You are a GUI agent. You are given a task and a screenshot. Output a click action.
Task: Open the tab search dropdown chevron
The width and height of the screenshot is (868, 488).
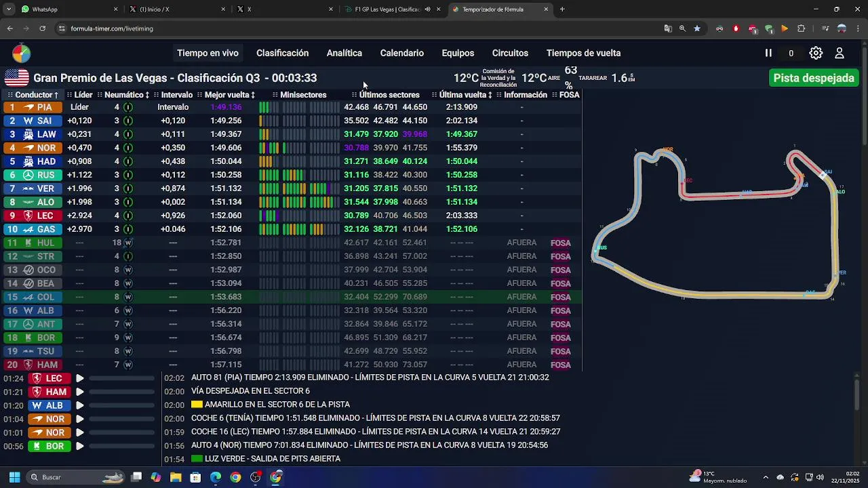9,9
